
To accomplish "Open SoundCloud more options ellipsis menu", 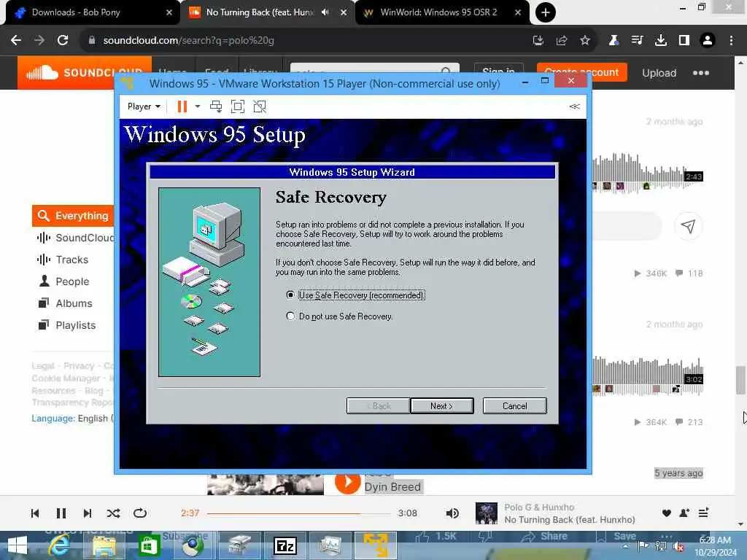I will coord(701,73).
